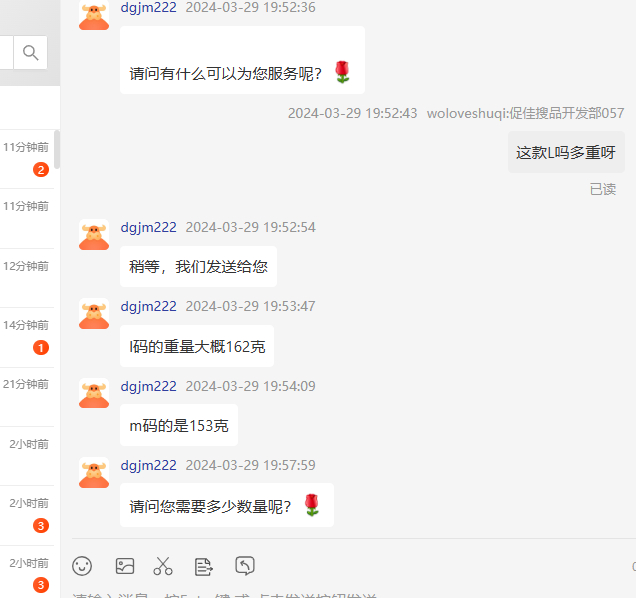Image resolution: width=636 pixels, height=598 pixels.
Task: Open the 14-minute-ago conversation with 1 unread
Action: pos(27,338)
